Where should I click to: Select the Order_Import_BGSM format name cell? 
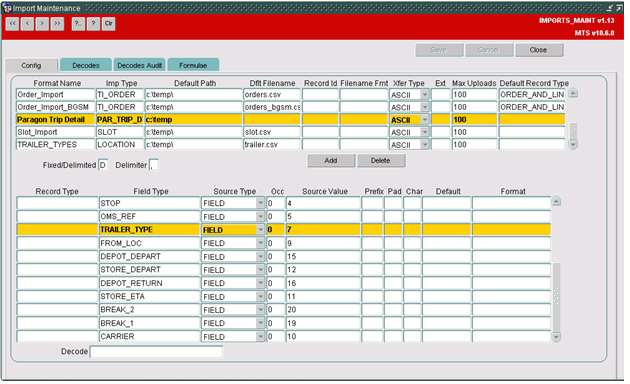click(x=55, y=107)
